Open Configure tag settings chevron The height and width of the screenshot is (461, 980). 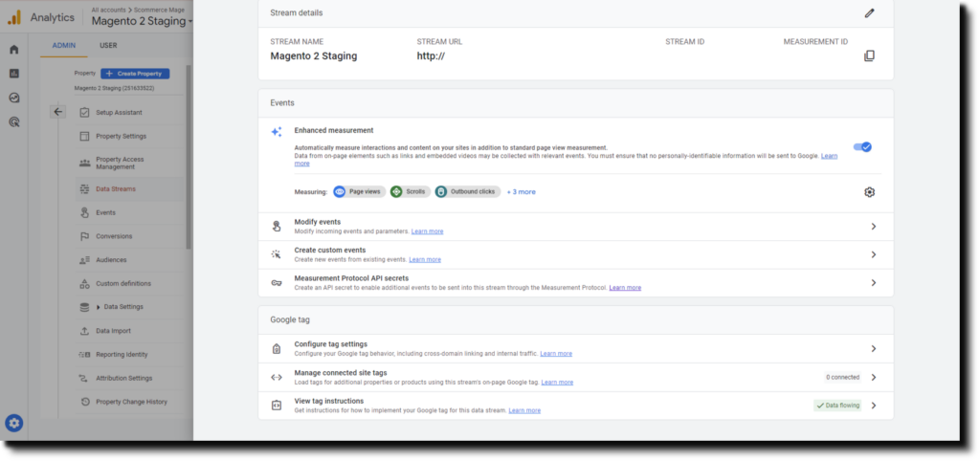pos(874,348)
